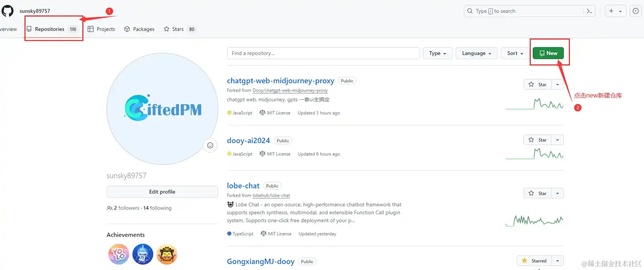This screenshot has width=644, height=270.
Task: Click the Achievements heading link
Action: [126, 235]
